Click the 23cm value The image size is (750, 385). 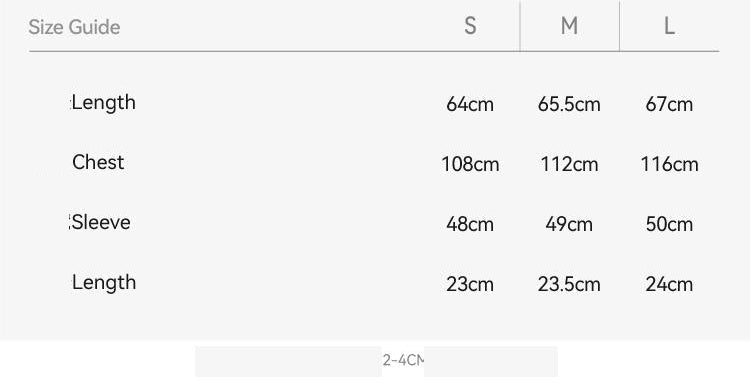pyautogui.click(x=470, y=285)
